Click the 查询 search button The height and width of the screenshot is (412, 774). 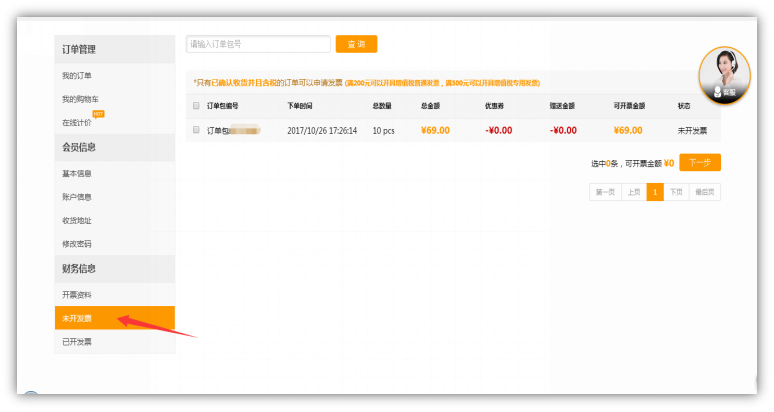coord(356,44)
